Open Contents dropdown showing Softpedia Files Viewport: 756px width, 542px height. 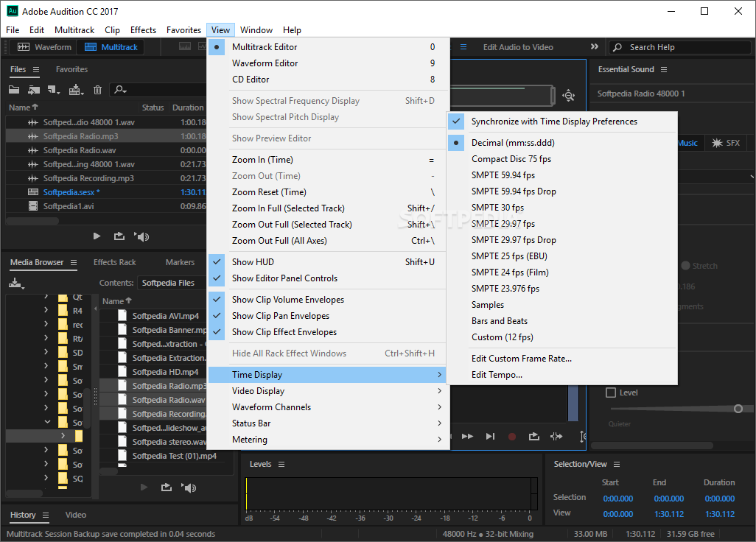coord(172,283)
